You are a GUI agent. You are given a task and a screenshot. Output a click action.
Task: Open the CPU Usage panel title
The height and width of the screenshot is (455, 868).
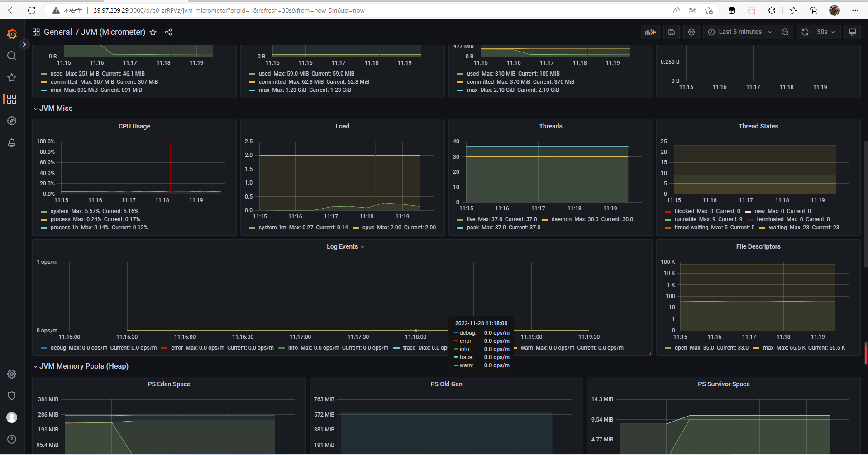(134, 126)
